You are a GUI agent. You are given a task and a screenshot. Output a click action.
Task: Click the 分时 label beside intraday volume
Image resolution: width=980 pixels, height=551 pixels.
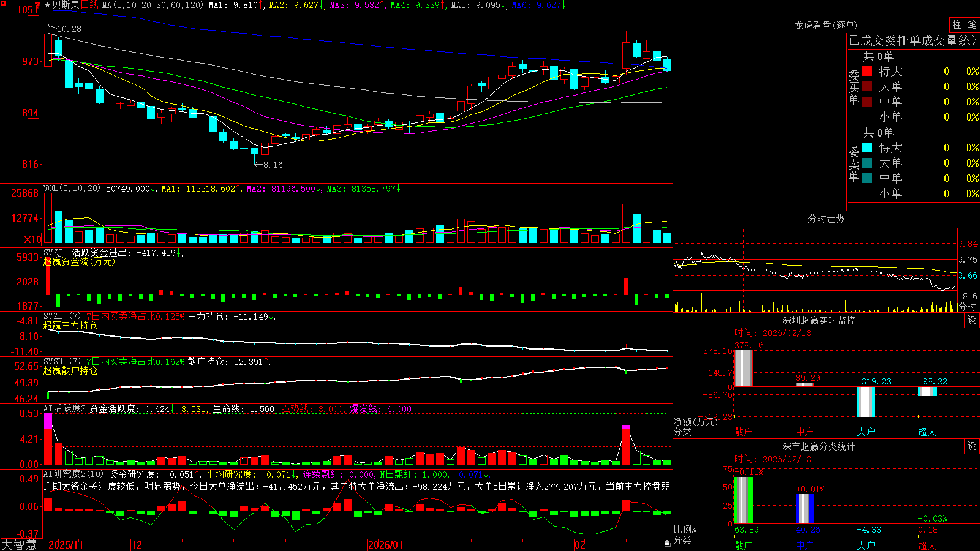[x=967, y=306]
